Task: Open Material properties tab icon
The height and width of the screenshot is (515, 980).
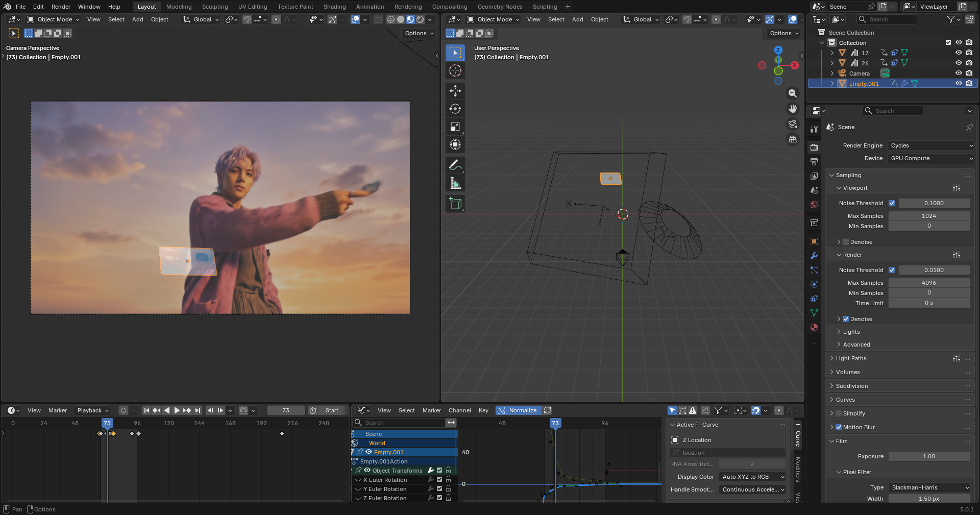Action: point(814,327)
